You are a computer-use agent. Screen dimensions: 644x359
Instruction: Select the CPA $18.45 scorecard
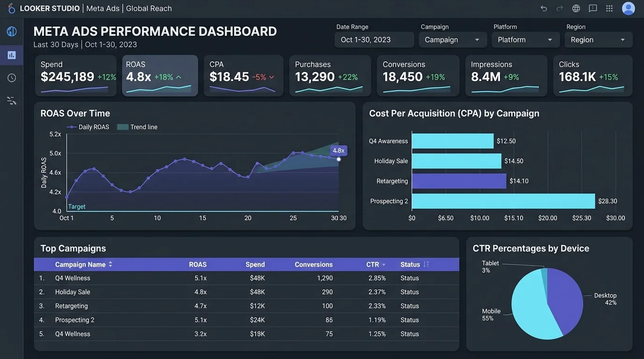(243, 76)
